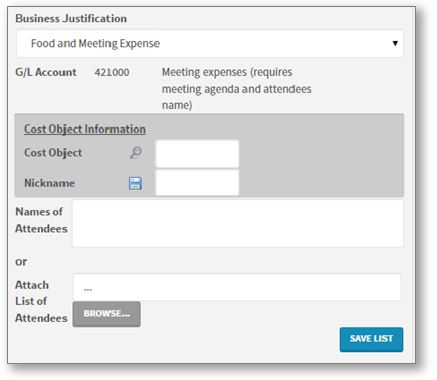Select the G/L Account number 421000

click(112, 72)
